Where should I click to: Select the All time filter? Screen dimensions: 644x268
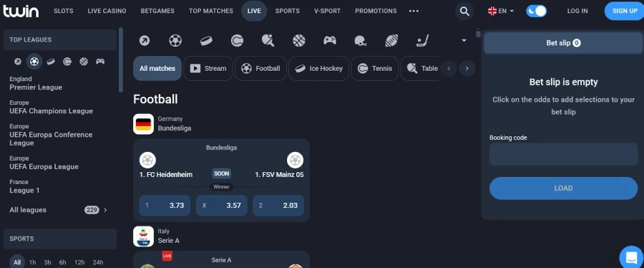pyautogui.click(x=17, y=262)
